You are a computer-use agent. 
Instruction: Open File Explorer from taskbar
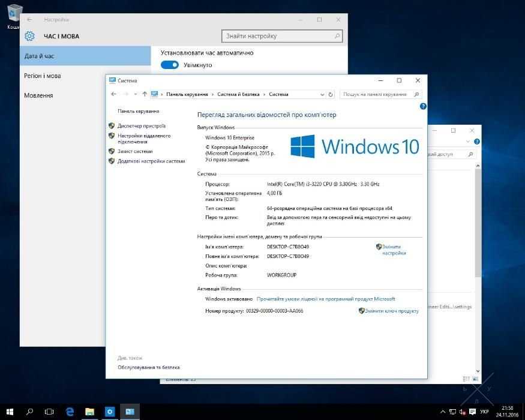[x=90, y=412]
